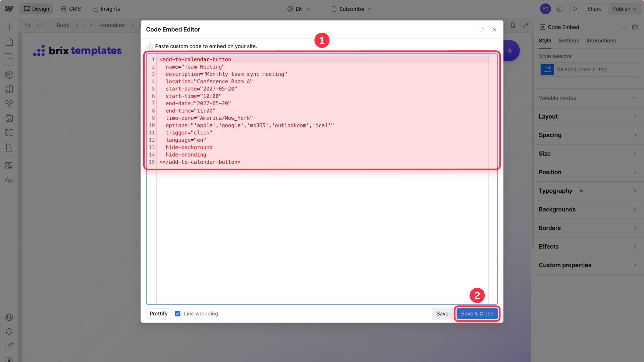Open site settings gear icon

9,332
